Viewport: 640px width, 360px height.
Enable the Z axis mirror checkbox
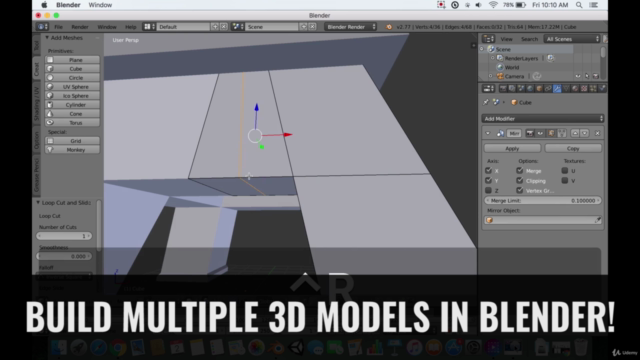(x=489, y=191)
